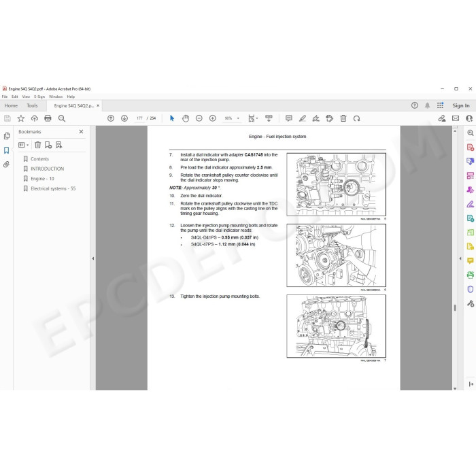Screen dimensions: 476x476
Task: Select the highlight text tool
Action: coord(303,118)
